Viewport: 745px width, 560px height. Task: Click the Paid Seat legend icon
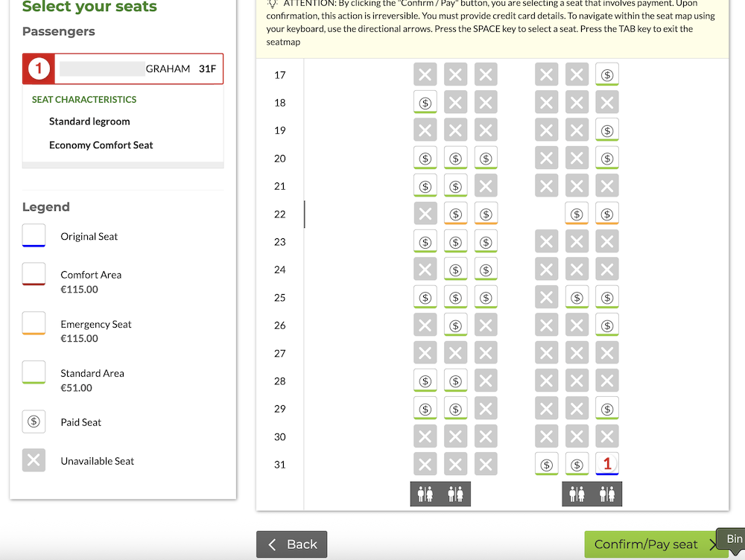[34, 421]
